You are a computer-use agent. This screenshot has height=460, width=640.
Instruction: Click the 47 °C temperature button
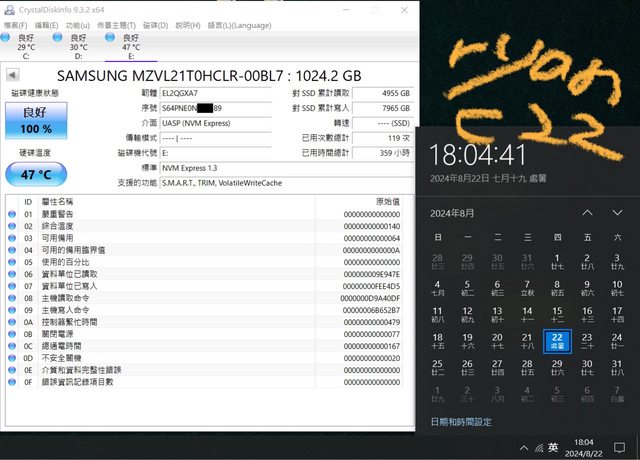(x=36, y=173)
